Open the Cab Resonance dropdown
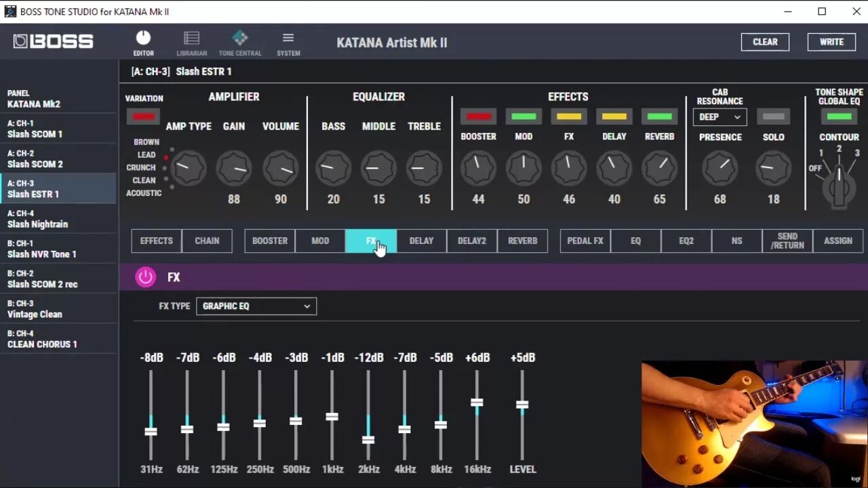The image size is (868, 488). pyautogui.click(x=719, y=117)
